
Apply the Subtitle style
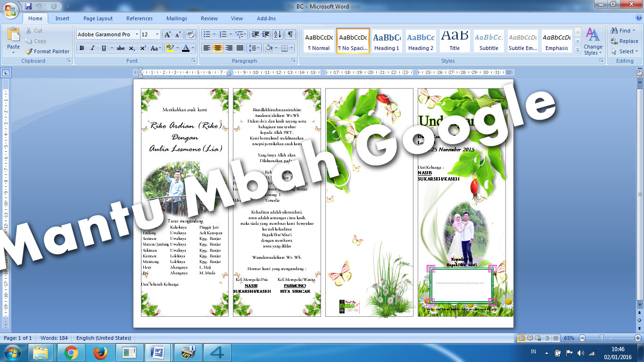pyautogui.click(x=489, y=41)
